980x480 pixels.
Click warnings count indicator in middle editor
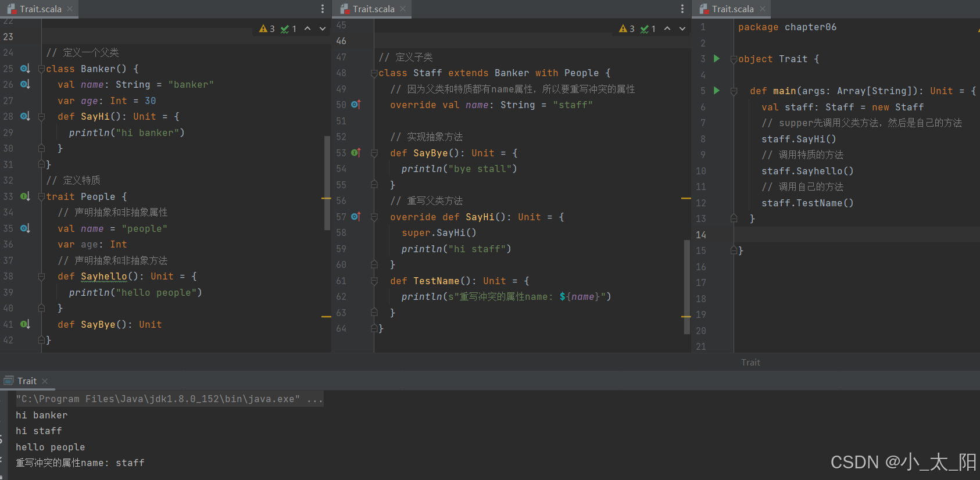pyautogui.click(x=627, y=28)
